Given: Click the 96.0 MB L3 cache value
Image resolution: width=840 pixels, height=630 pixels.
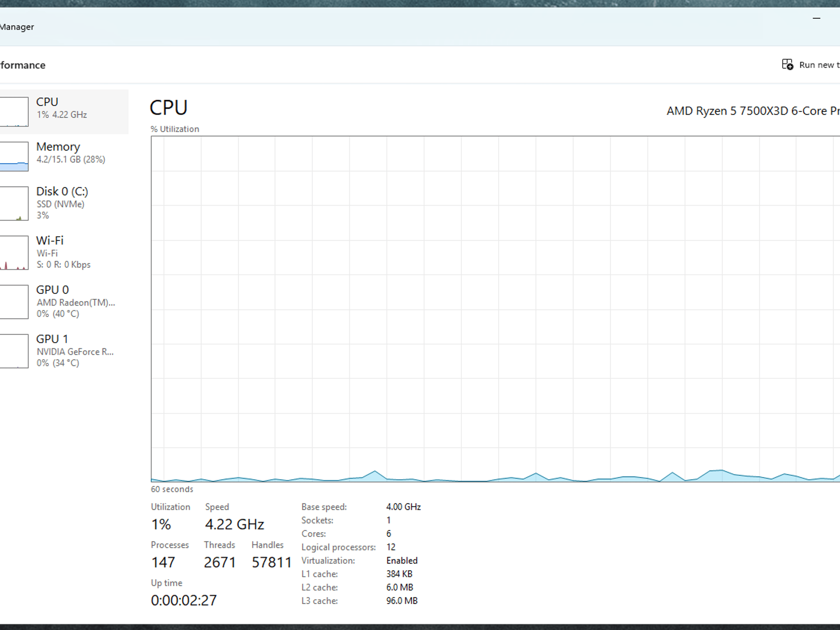Looking at the screenshot, I should click(x=402, y=601).
